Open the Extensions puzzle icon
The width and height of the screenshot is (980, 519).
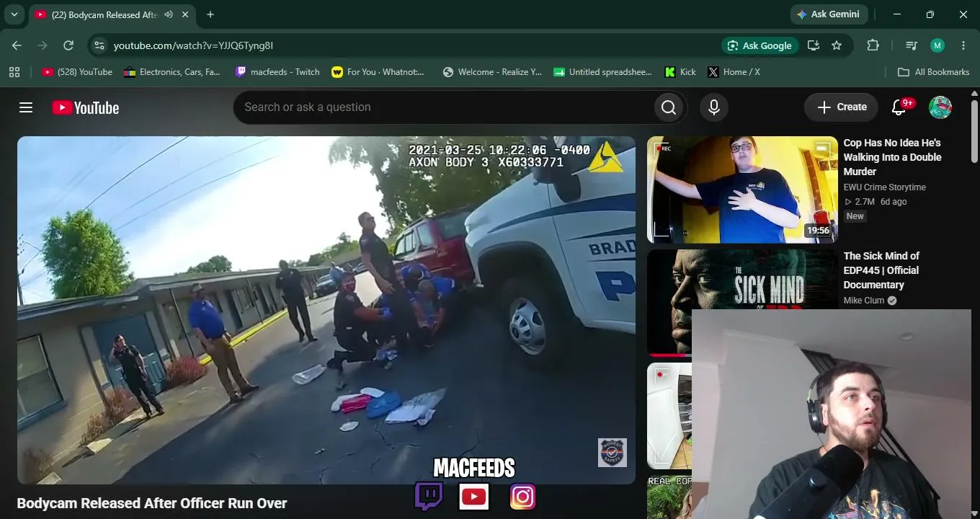(x=873, y=45)
